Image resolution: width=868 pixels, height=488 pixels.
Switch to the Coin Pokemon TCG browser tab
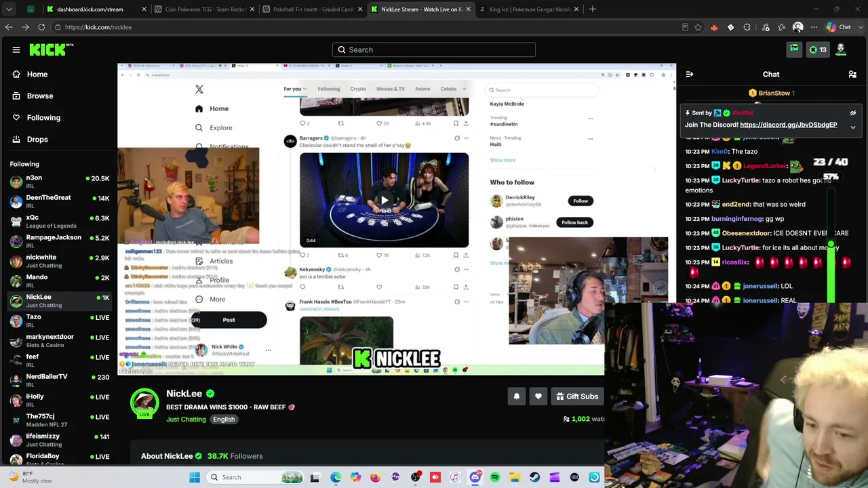(x=203, y=9)
